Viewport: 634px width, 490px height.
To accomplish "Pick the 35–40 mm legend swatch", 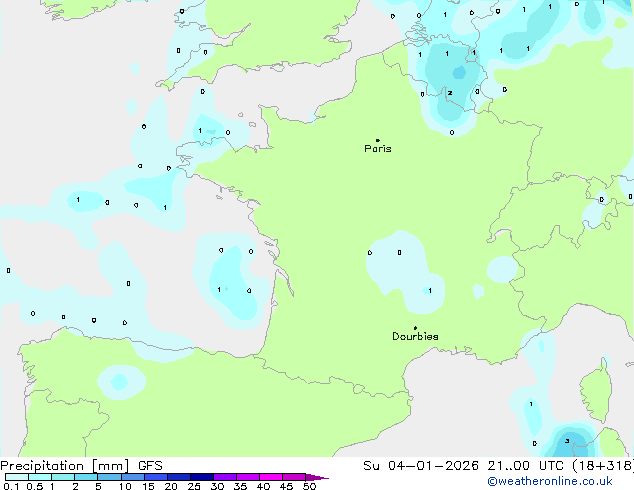I will pyautogui.click(x=247, y=477).
